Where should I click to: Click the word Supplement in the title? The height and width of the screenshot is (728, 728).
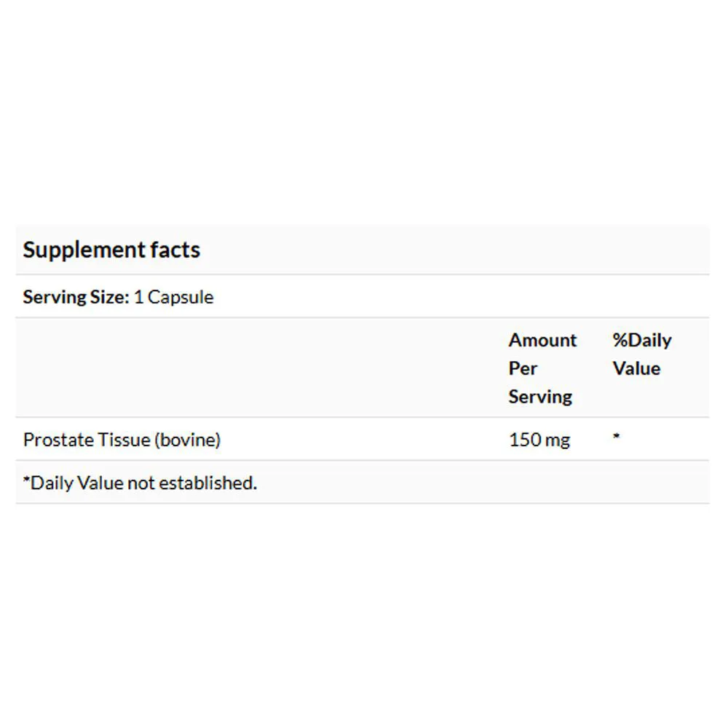pyautogui.click(x=84, y=250)
